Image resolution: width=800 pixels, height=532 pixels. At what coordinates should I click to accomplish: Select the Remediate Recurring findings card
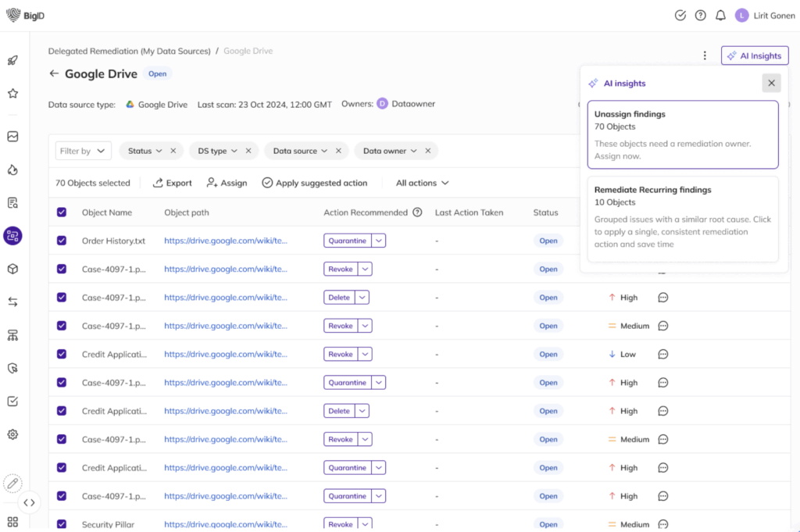[683, 218]
